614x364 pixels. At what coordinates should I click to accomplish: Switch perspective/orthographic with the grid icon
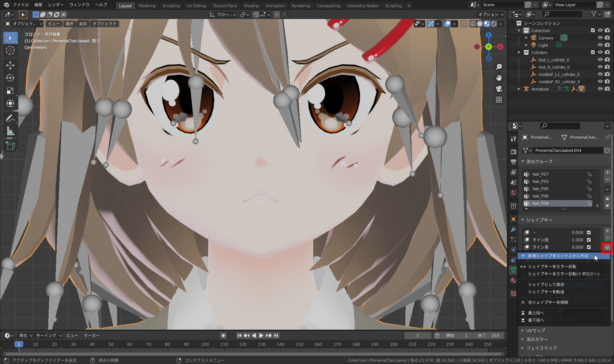499,100
